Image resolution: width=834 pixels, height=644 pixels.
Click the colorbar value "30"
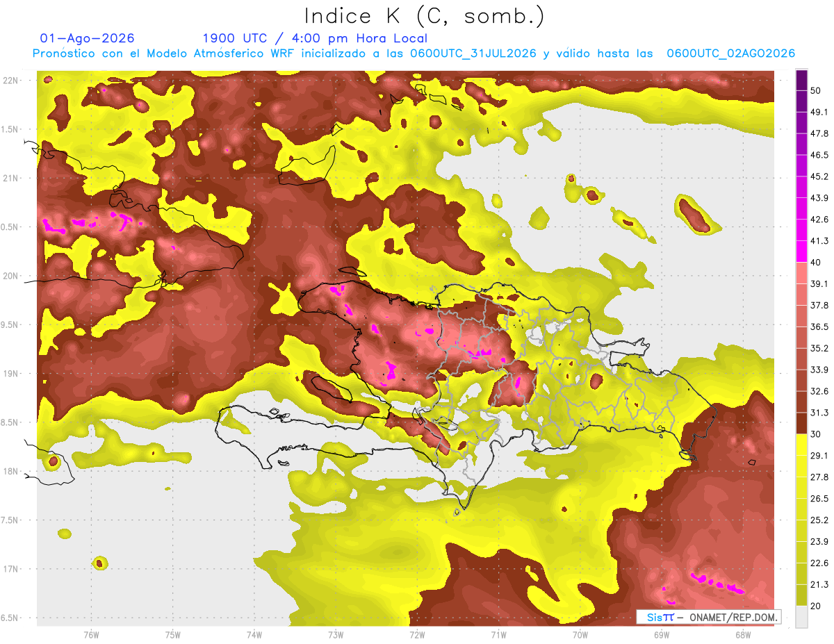(816, 434)
